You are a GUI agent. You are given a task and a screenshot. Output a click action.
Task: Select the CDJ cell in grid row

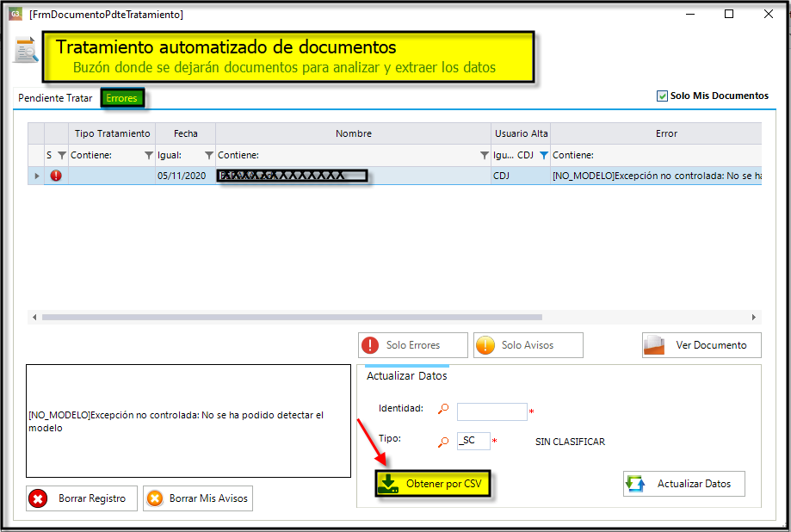coord(521,176)
